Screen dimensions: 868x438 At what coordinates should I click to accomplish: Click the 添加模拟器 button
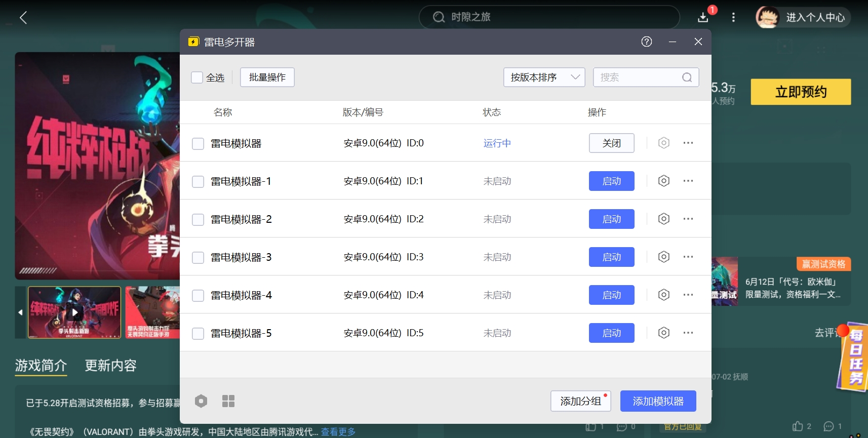click(x=658, y=401)
